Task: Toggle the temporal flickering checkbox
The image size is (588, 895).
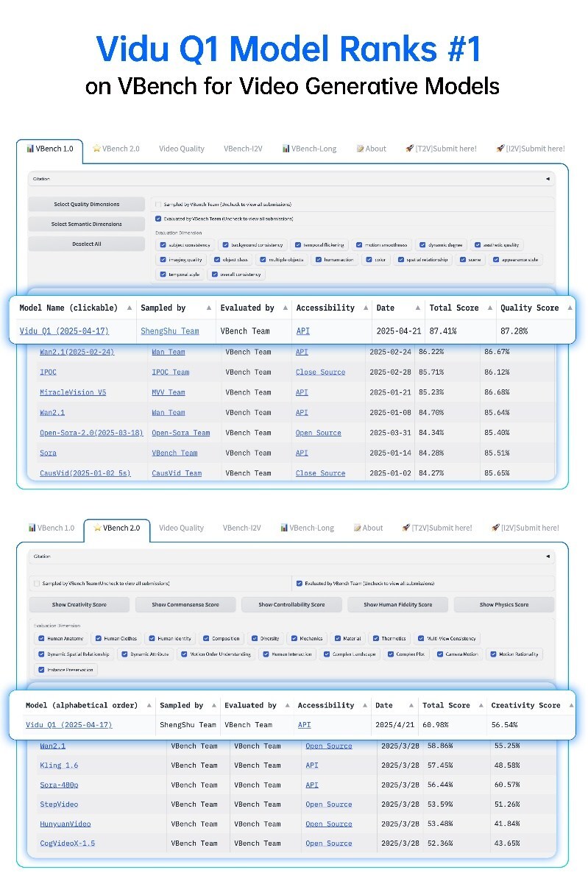Action: click(297, 245)
